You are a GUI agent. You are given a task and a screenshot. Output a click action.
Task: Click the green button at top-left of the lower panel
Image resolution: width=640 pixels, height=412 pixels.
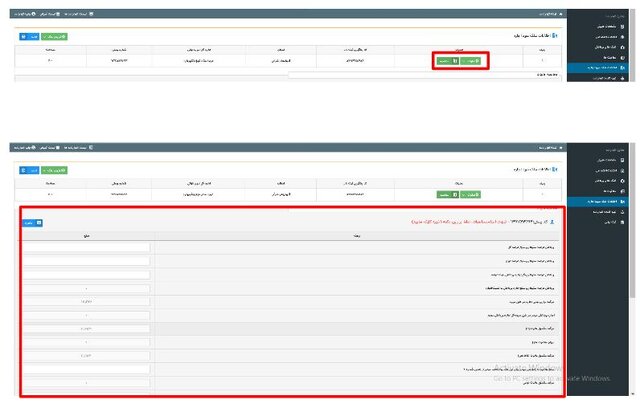click(x=54, y=170)
